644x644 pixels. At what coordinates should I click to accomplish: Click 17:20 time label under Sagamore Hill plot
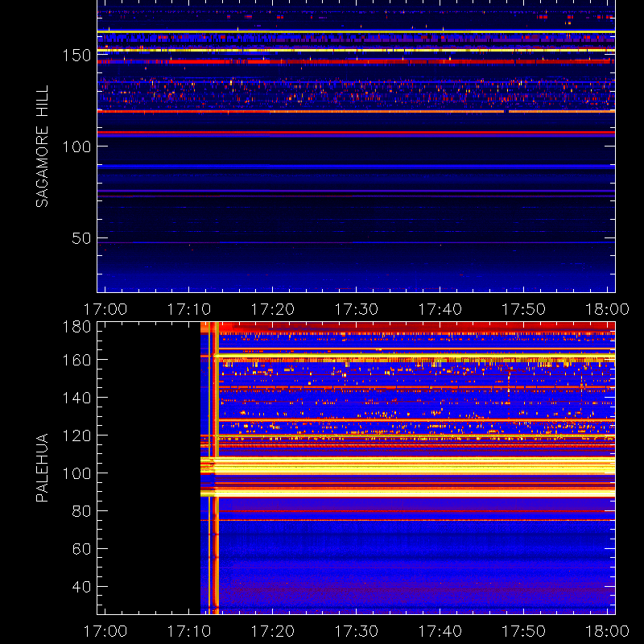(x=273, y=309)
